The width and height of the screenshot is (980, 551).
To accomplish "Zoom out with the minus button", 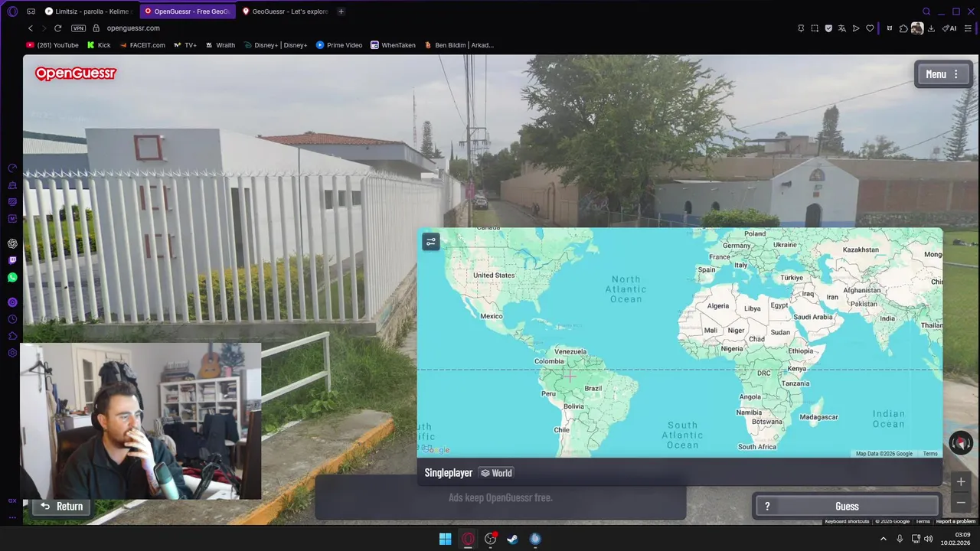I will (x=961, y=503).
